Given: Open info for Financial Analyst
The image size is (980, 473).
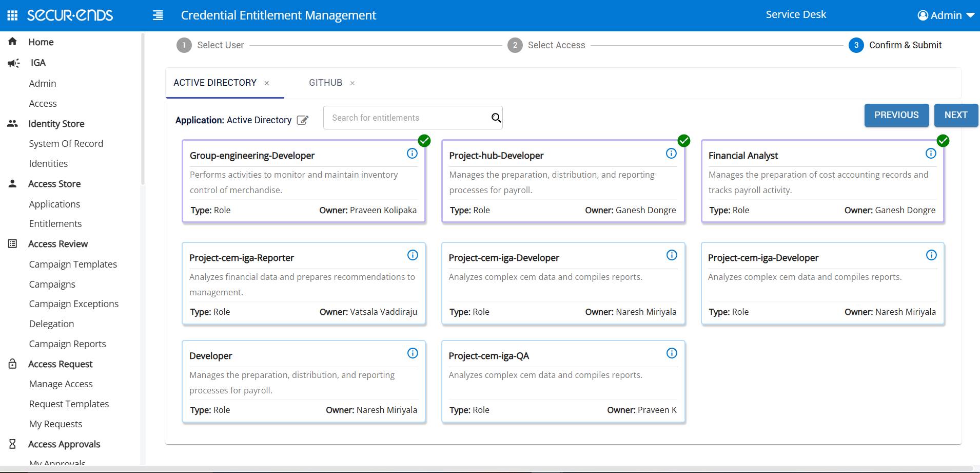Looking at the screenshot, I should (x=931, y=153).
